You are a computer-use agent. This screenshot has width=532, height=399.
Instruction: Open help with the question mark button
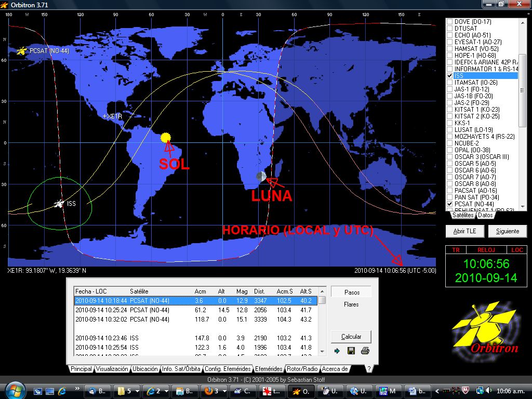[369, 369]
